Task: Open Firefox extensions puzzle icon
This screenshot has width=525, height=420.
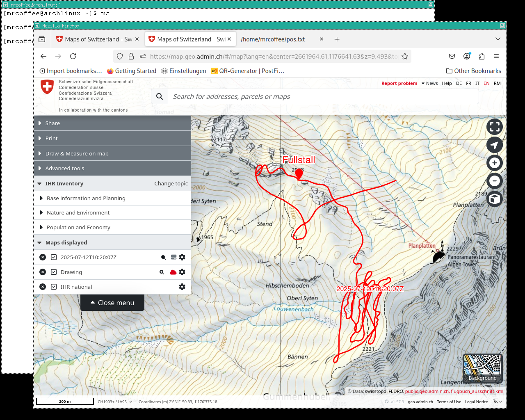Action: coord(482,56)
